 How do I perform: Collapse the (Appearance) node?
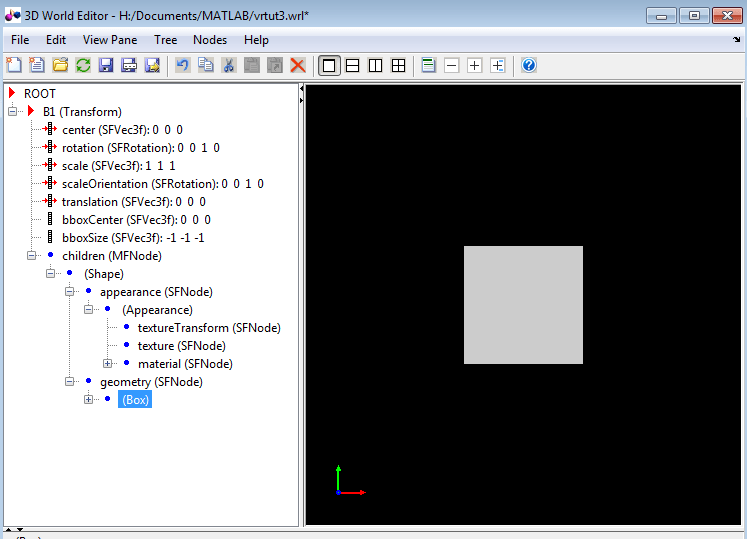[89, 310]
